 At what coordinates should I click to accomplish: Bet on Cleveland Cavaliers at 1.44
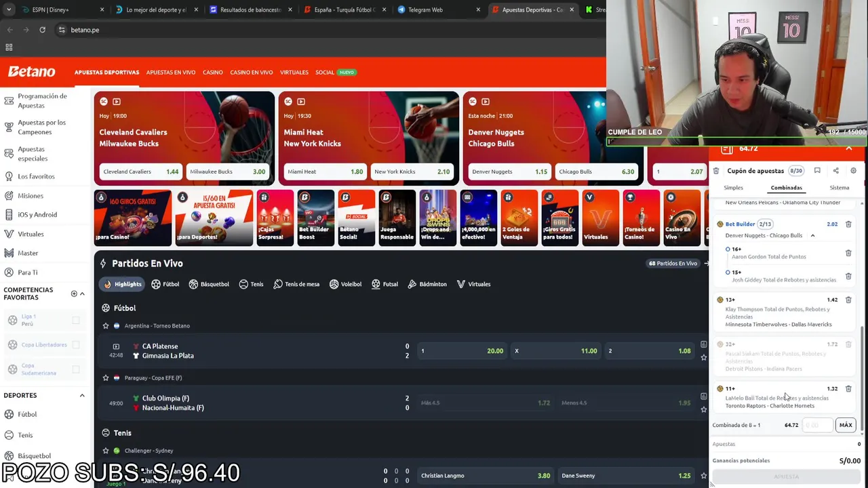(x=140, y=171)
